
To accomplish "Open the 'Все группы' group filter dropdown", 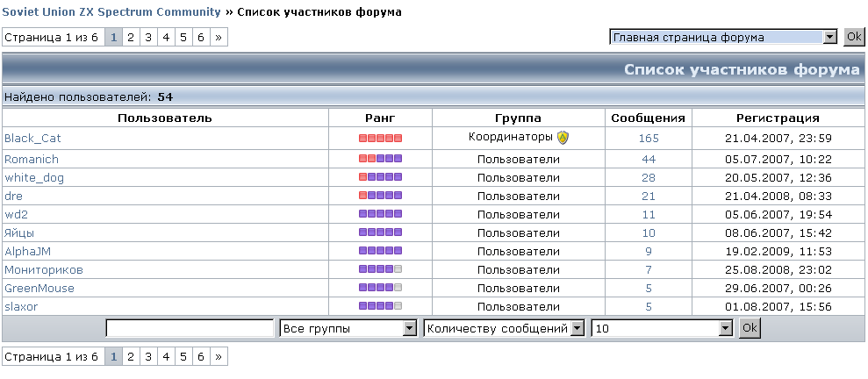I will (348, 328).
